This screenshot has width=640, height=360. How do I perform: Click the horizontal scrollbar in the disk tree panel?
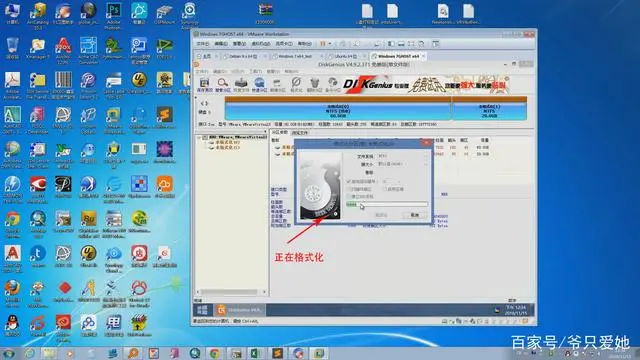pos(232,292)
